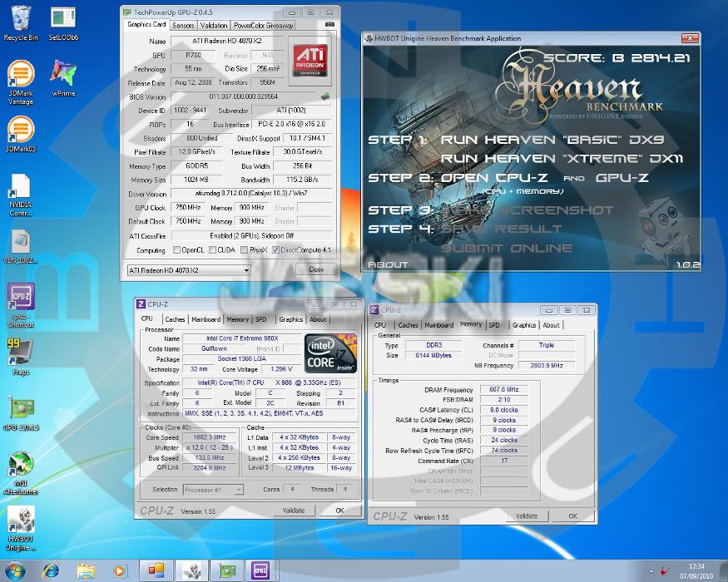
Task: Launch 3DMark05 desktop shortcut
Action: coord(21,135)
